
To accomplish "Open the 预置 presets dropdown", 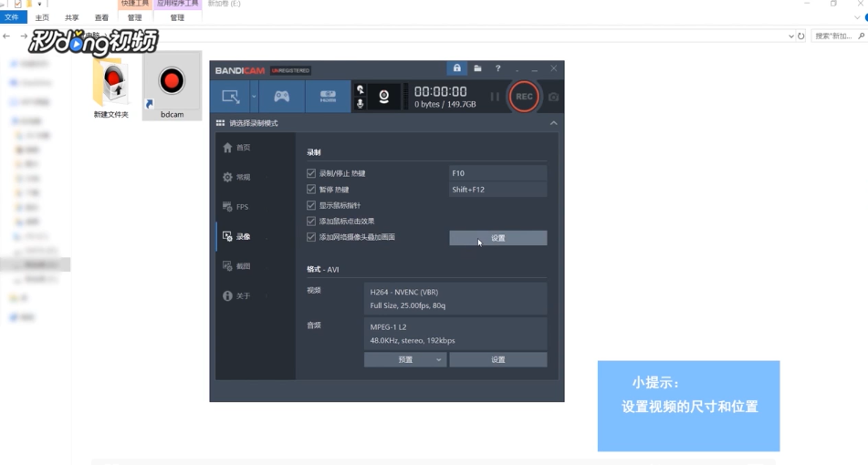I will 405,359.
